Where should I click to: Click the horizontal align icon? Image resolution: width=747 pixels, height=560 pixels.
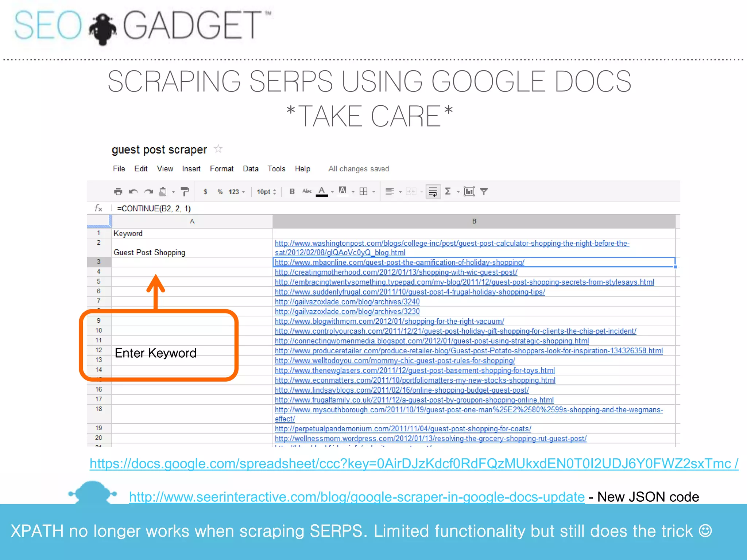pos(390,191)
